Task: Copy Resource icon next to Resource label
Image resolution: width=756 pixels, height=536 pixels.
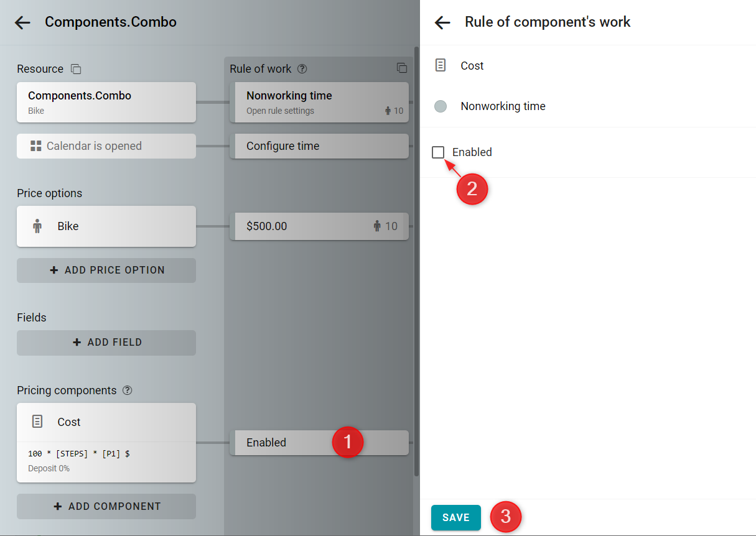Action: tap(76, 69)
